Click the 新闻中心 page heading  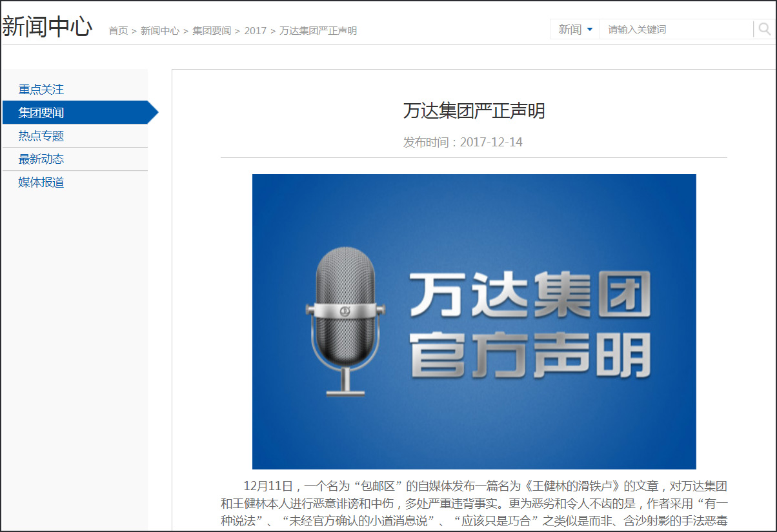pyautogui.click(x=47, y=26)
